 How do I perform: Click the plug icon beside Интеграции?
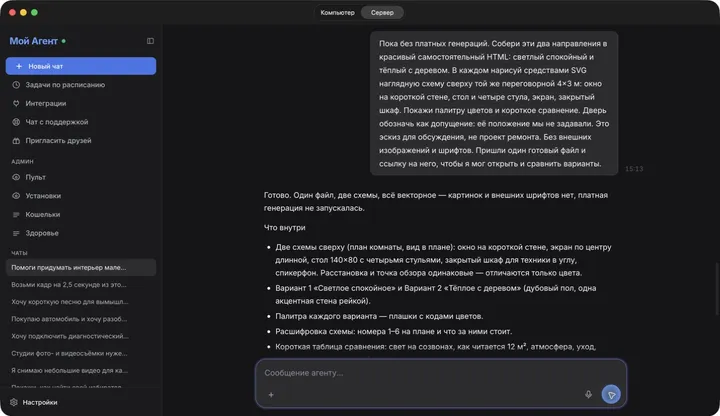tap(16, 103)
